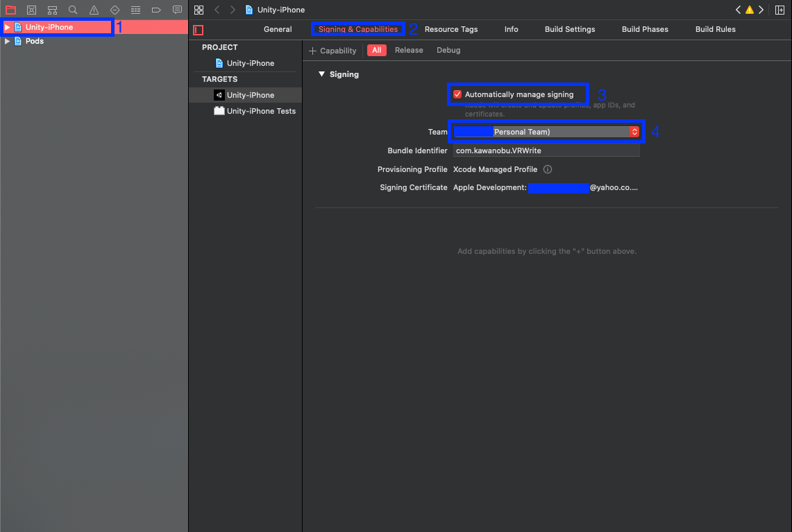Screen dimensions: 792x532
Task: Open the Breakpoint navigator
Action: pos(156,10)
